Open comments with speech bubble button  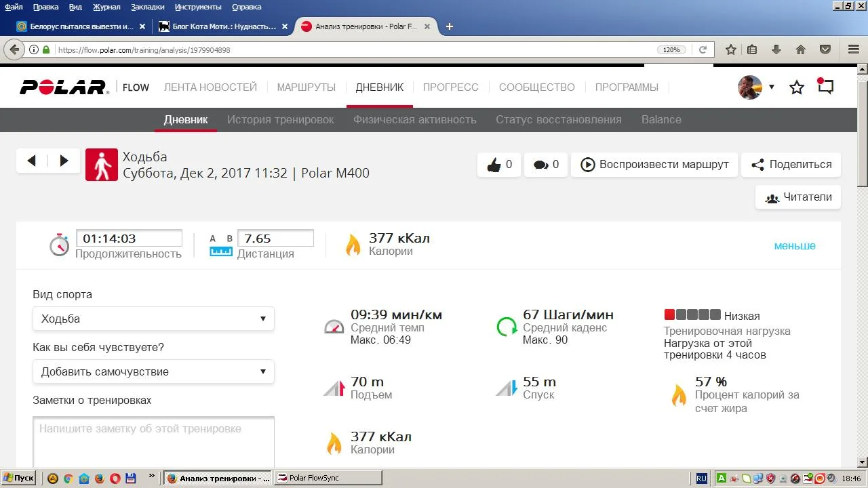tap(546, 164)
